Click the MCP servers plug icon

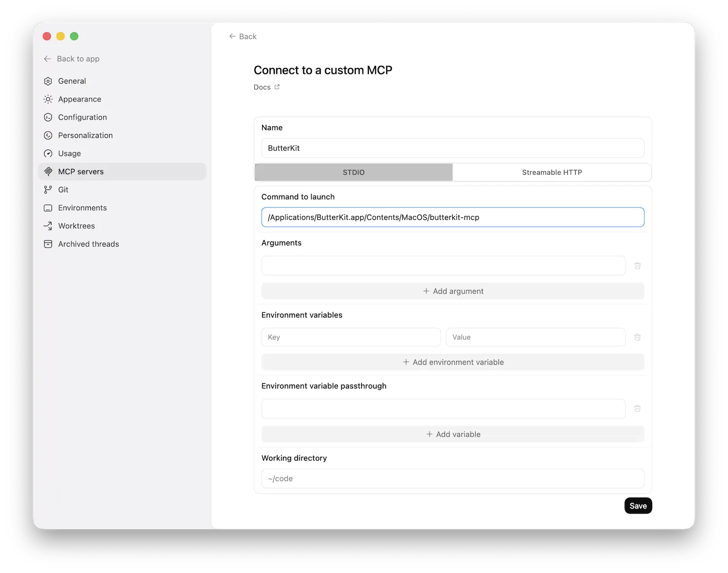(48, 171)
